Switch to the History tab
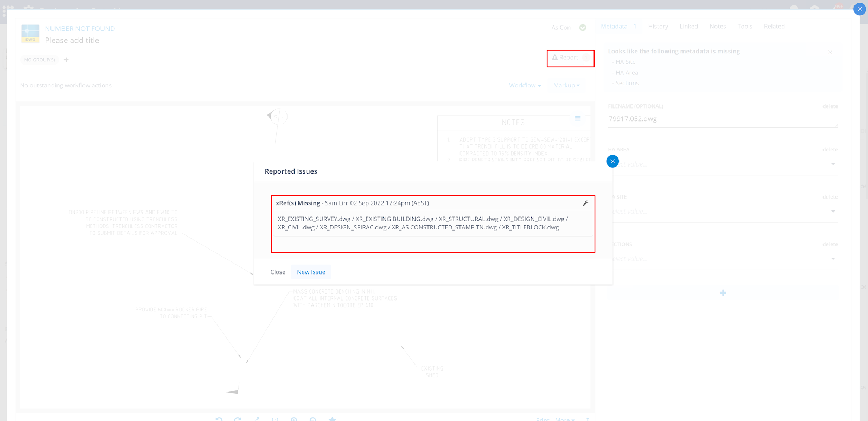 click(x=658, y=27)
